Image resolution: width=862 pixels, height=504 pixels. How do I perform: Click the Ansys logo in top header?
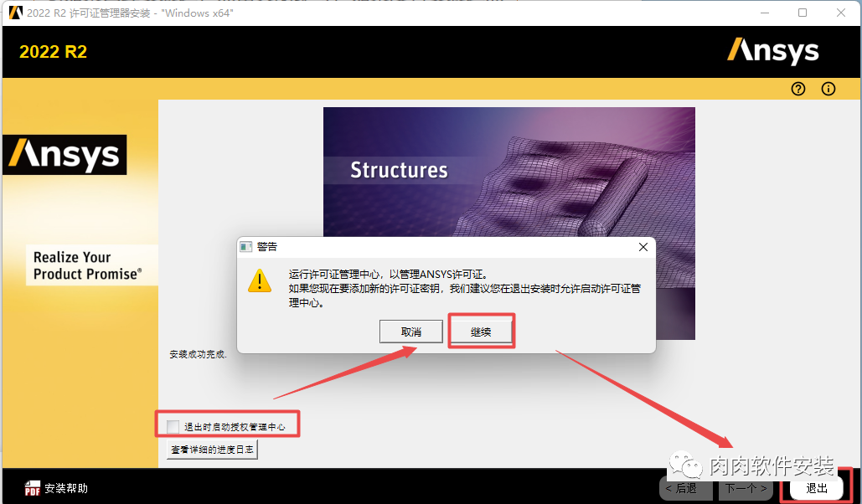pyautogui.click(x=773, y=51)
